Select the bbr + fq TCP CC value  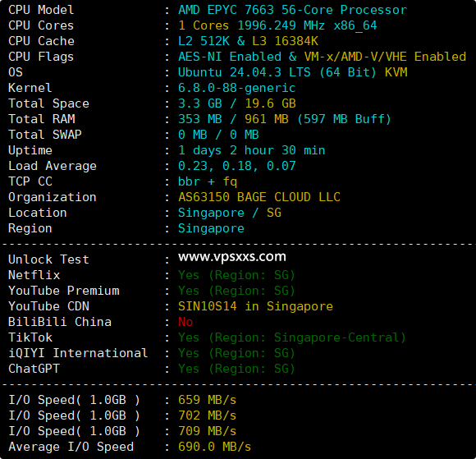click(x=208, y=181)
